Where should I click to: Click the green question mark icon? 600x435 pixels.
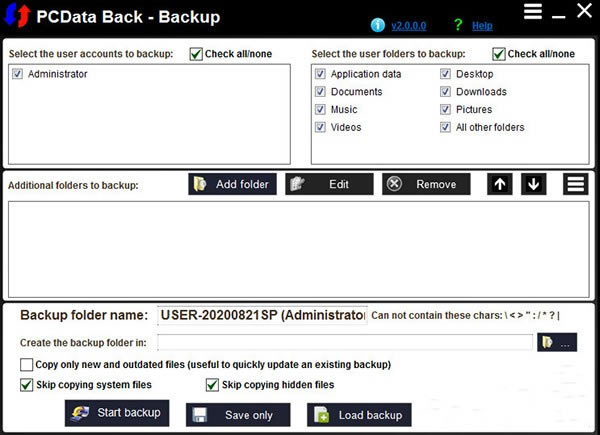(x=458, y=25)
